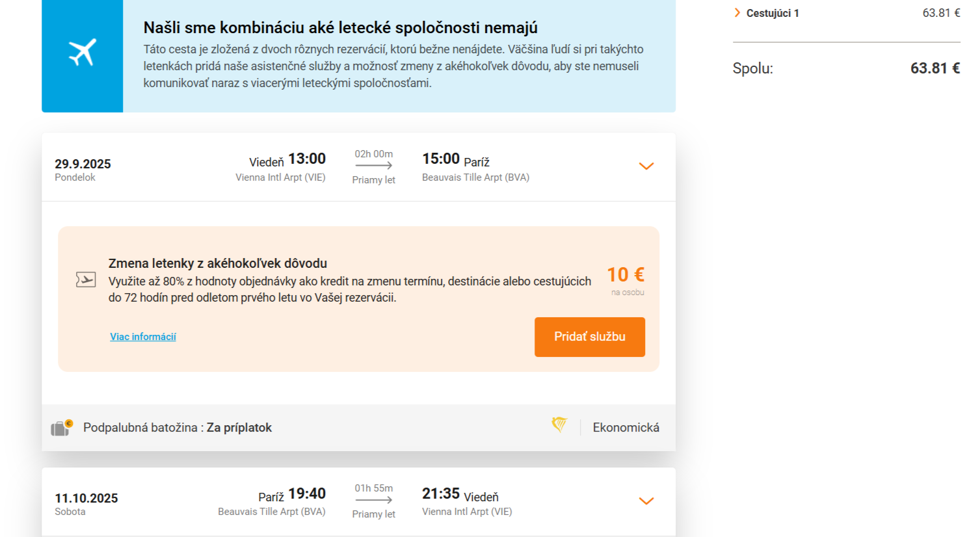Click the 13:00 Viedeň departure time
The height and width of the screenshot is (537, 980).
click(306, 159)
